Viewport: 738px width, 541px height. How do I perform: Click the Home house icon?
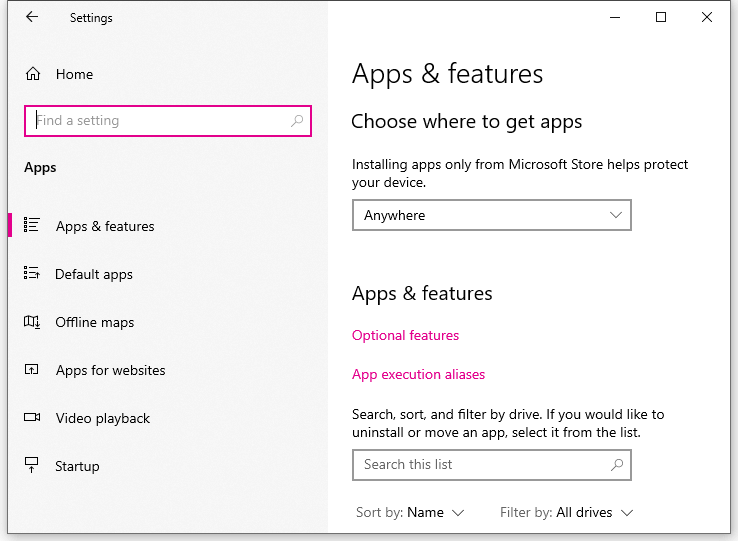pyautogui.click(x=33, y=73)
